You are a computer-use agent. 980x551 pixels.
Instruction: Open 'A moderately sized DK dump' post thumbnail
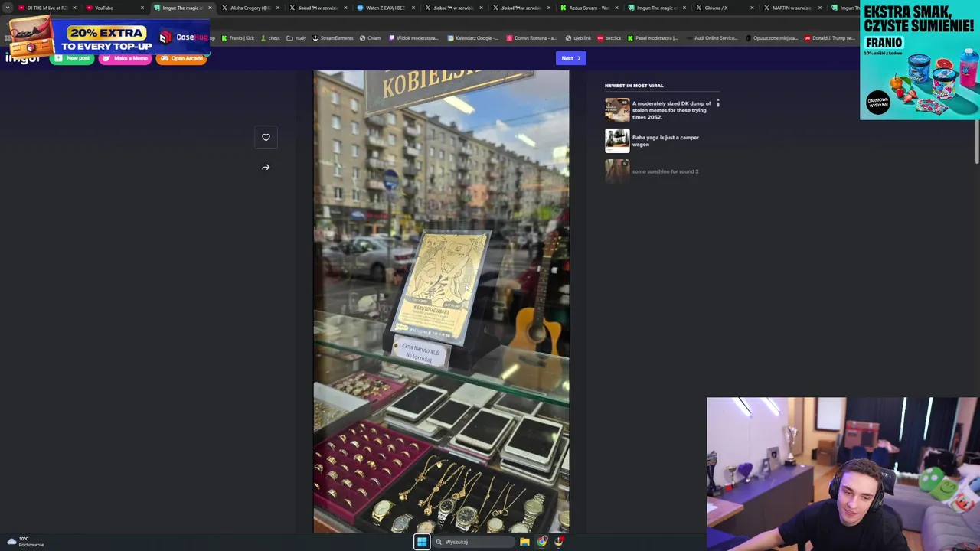click(x=617, y=110)
